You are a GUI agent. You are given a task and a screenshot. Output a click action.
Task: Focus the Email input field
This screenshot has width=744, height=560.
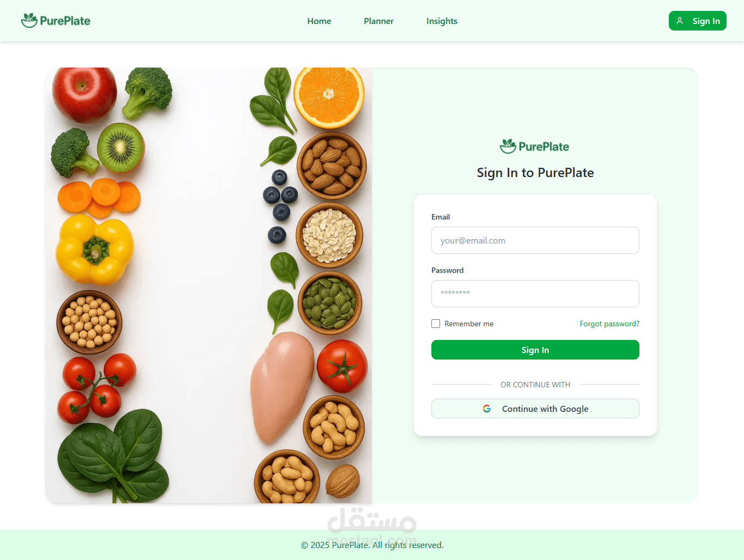535,240
